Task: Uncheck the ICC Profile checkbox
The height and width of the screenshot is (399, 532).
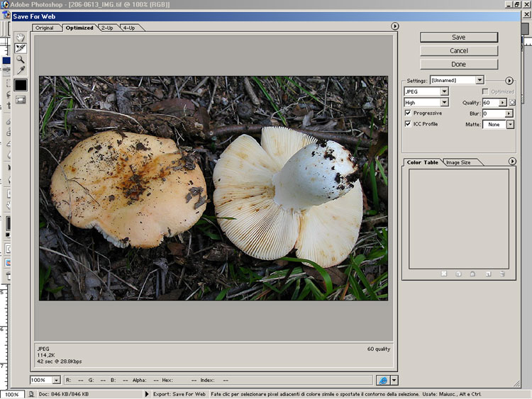Action: point(407,123)
